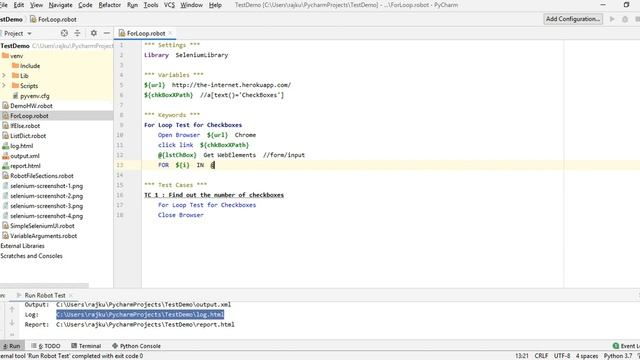The image size is (640, 360).
Task: Hide the Project tool window
Action: pyautogui.click(x=107, y=33)
